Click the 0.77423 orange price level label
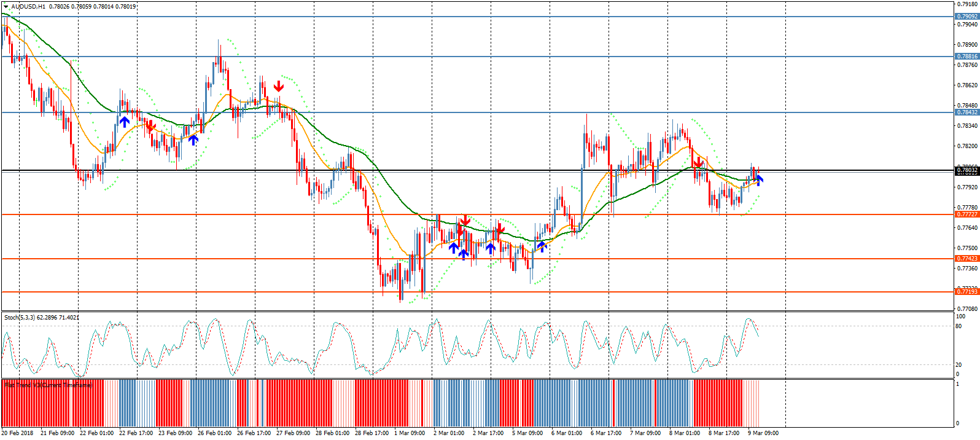 click(966, 259)
